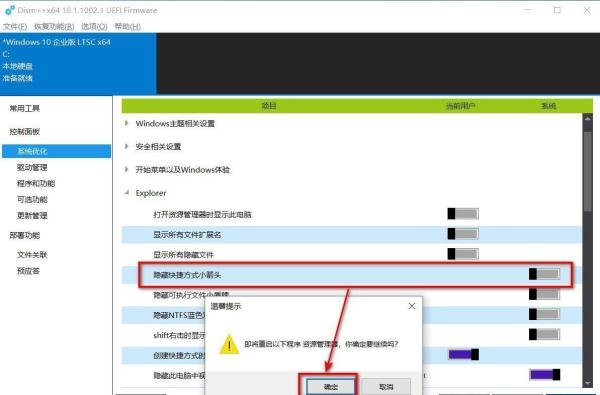Click the Dism++ gear app icon
600x395 pixels.
click(x=10, y=10)
